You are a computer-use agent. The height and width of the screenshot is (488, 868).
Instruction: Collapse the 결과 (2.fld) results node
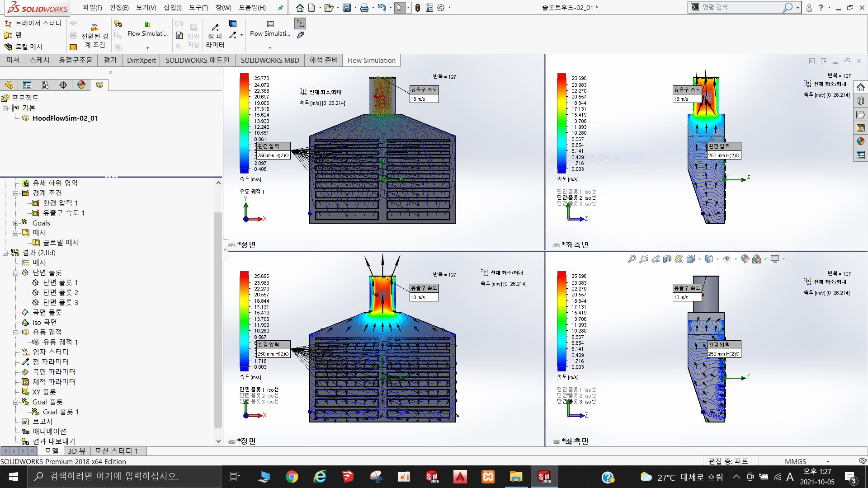tap(5, 253)
